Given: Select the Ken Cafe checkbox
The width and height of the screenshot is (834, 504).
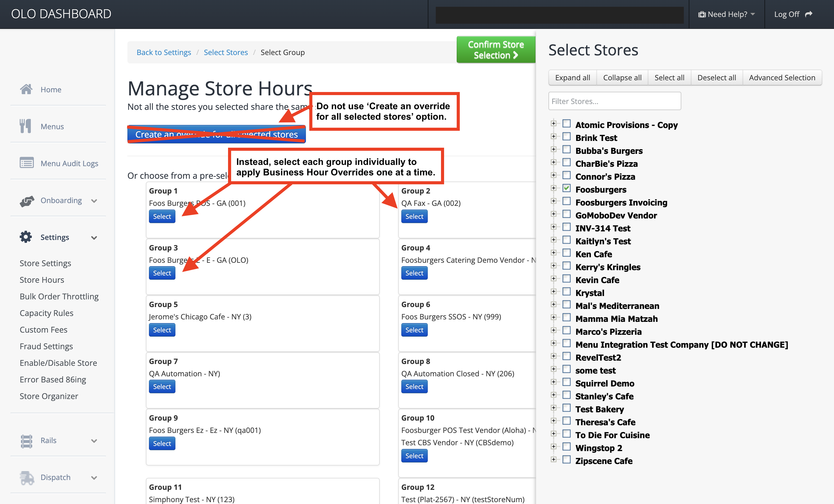Looking at the screenshot, I should click(x=566, y=253).
